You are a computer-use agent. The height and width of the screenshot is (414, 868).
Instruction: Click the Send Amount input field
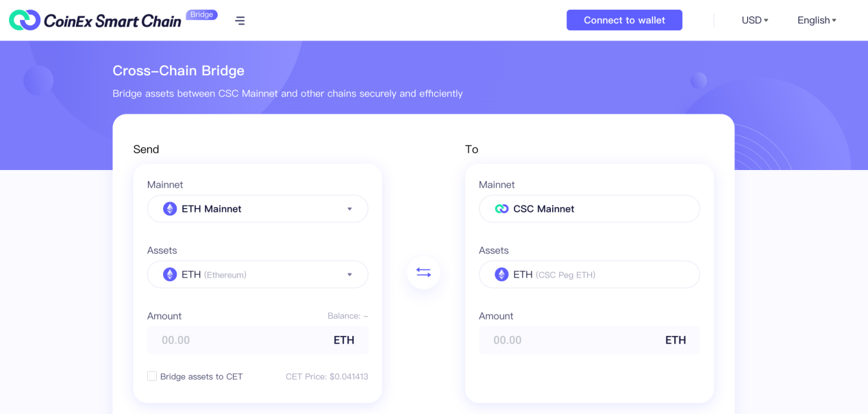(x=258, y=340)
